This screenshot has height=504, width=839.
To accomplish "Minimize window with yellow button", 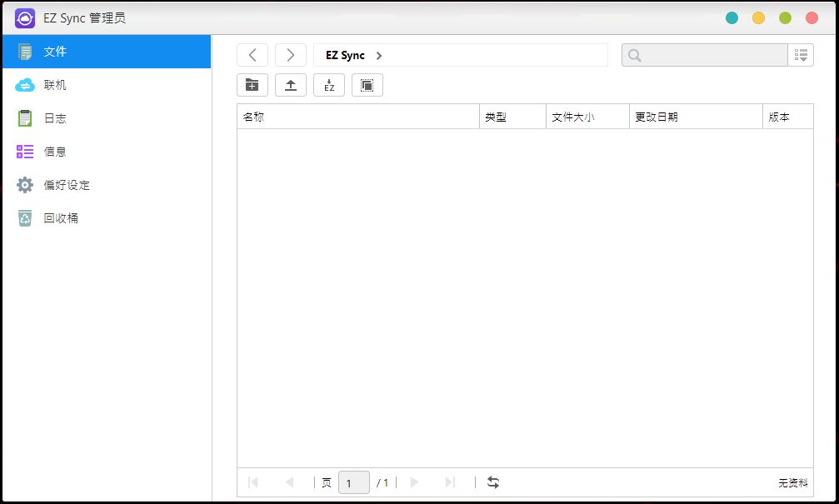I will 759,18.
